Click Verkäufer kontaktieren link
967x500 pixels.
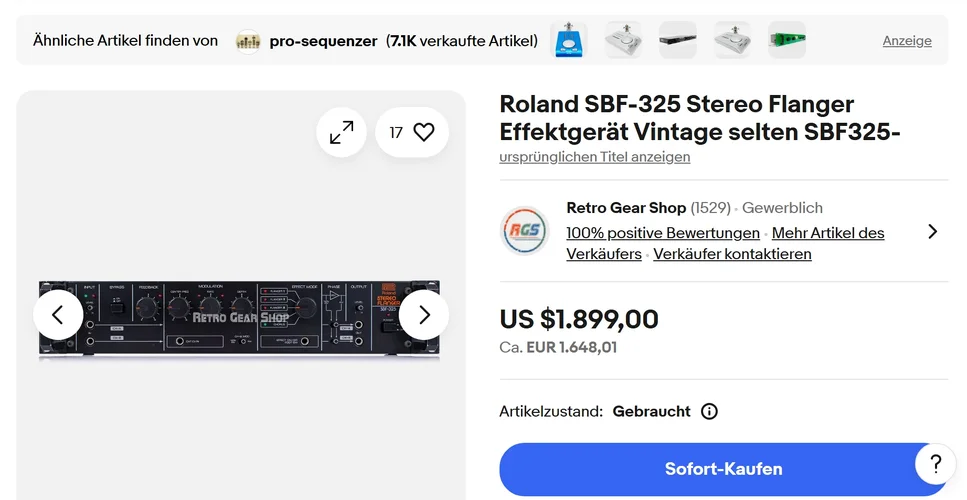click(732, 254)
